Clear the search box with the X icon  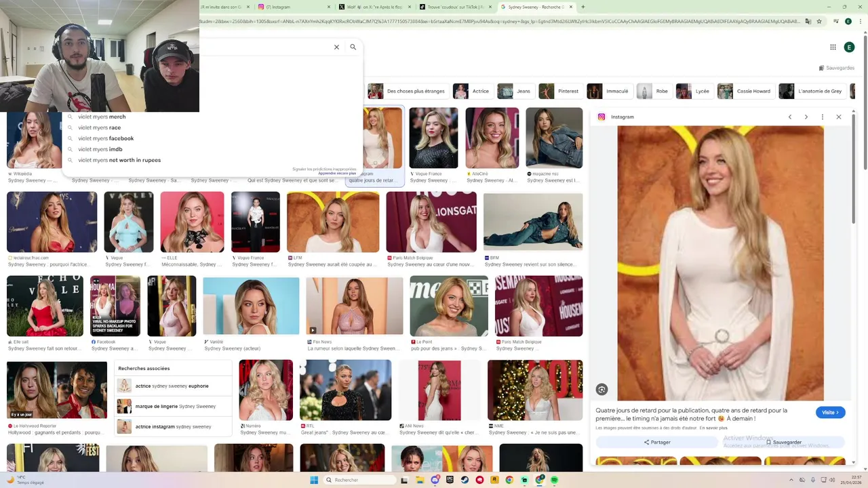coord(336,47)
